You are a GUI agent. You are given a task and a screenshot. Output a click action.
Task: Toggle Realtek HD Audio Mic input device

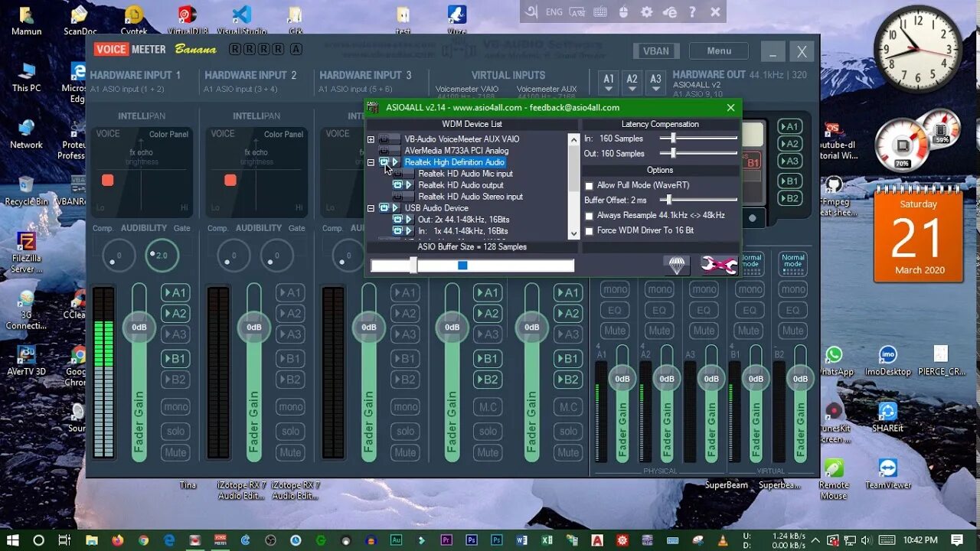point(398,174)
